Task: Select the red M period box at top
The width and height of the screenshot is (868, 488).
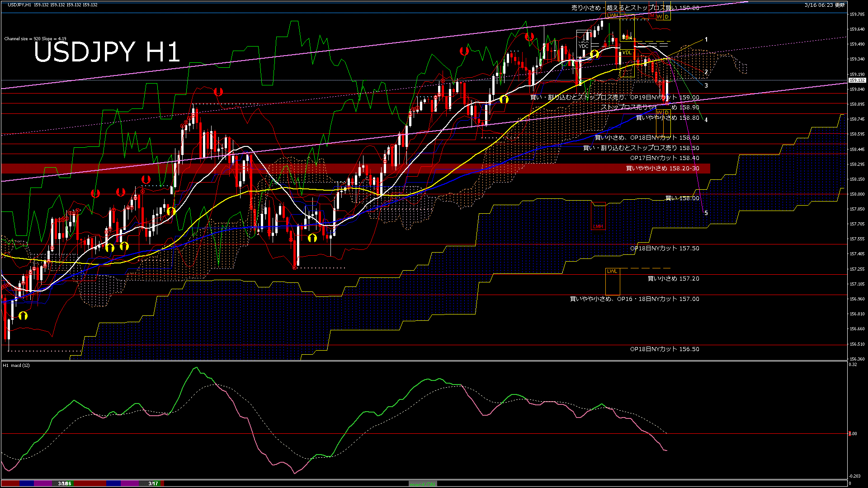Action: point(652,16)
